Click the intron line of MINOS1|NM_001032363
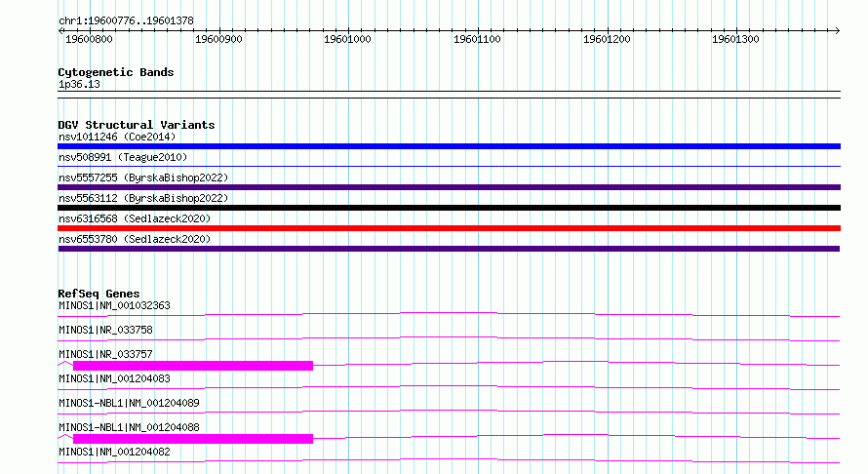This screenshot has width=868, height=474. coord(449,314)
